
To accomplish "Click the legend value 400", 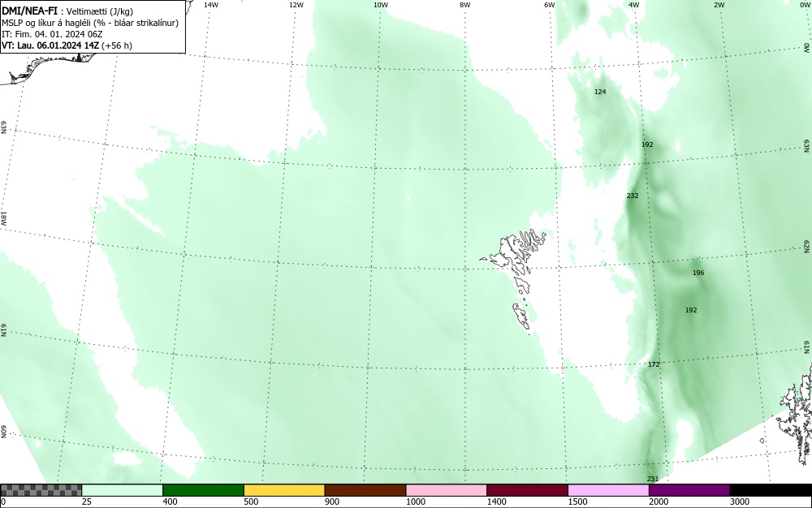I will [170, 502].
